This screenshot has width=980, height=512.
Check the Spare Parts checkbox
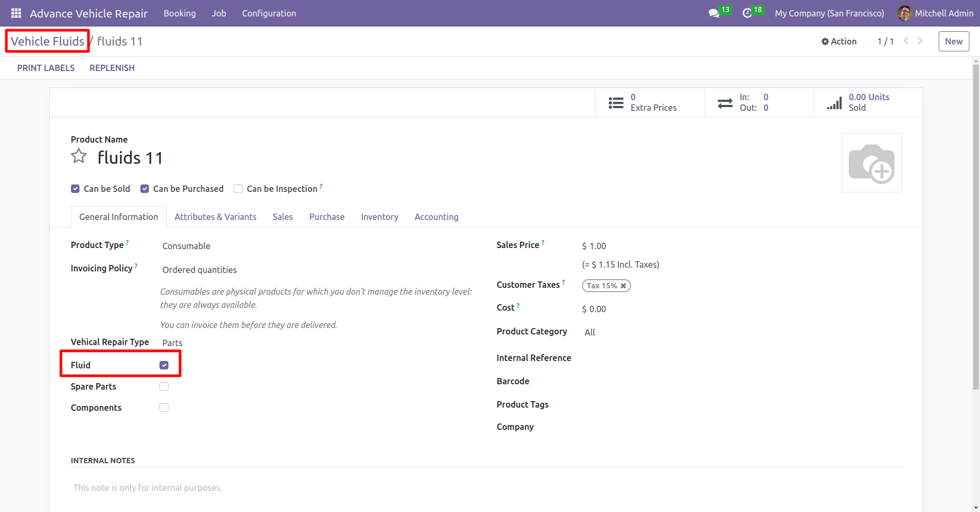(164, 386)
